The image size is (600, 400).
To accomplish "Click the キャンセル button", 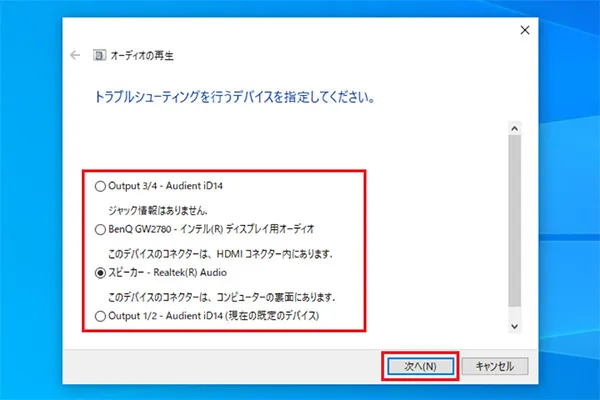I will click(495, 366).
